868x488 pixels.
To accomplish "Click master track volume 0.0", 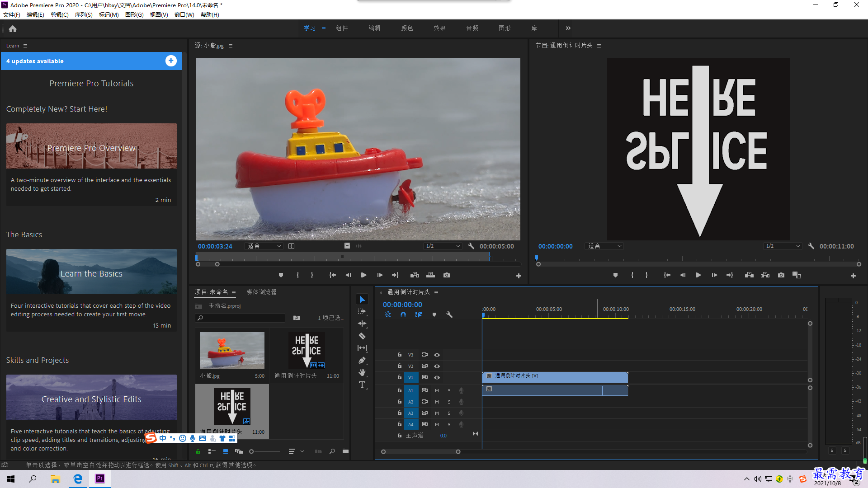I will pyautogui.click(x=443, y=436).
